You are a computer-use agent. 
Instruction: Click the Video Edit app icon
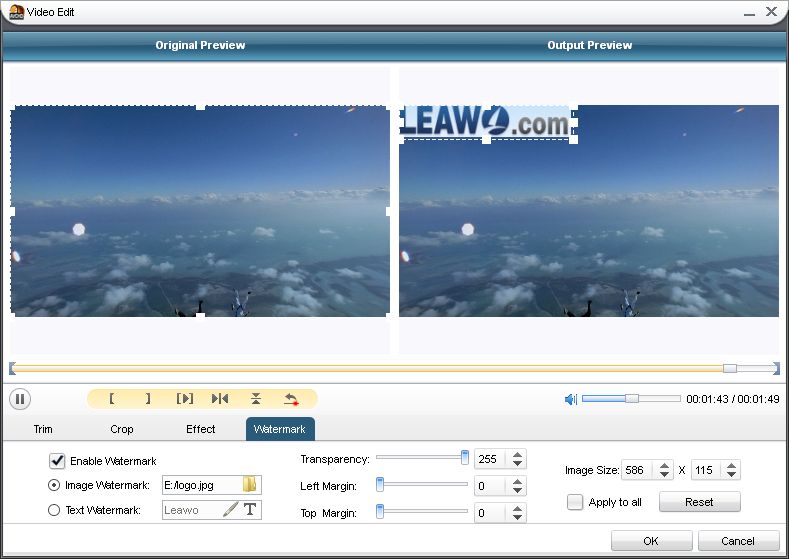pyautogui.click(x=16, y=12)
